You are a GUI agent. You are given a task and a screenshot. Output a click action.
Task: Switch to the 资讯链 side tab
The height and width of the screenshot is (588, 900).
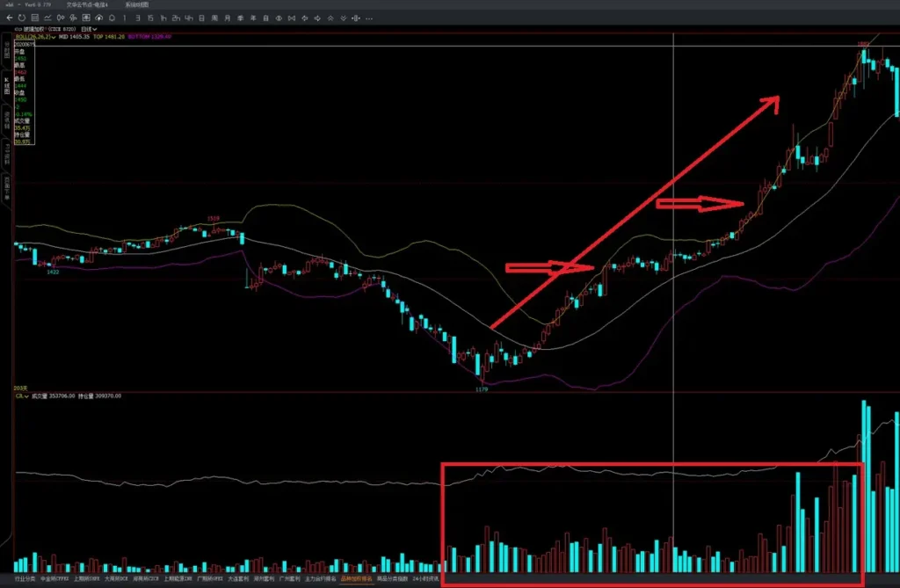[x=7, y=120]
